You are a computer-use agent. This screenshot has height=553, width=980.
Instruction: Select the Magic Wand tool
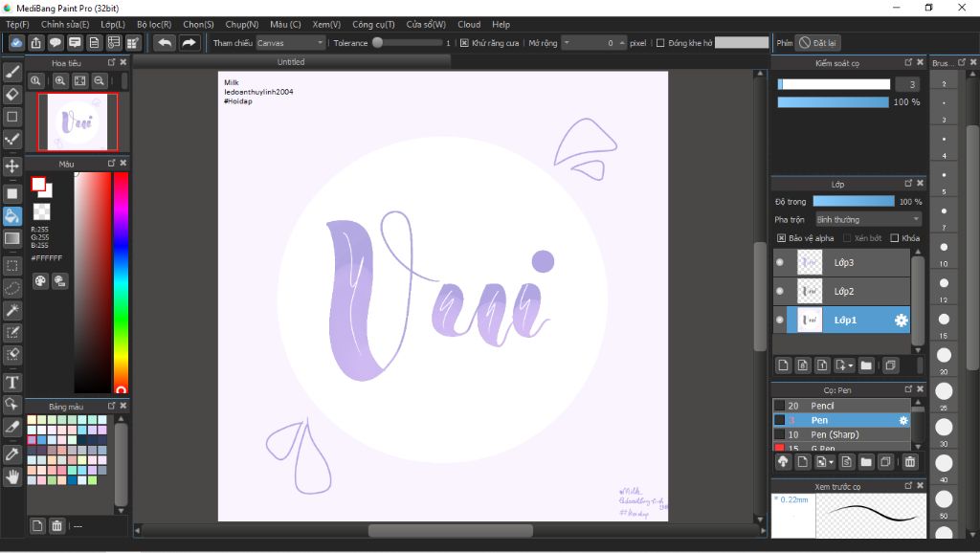[11, 310]
